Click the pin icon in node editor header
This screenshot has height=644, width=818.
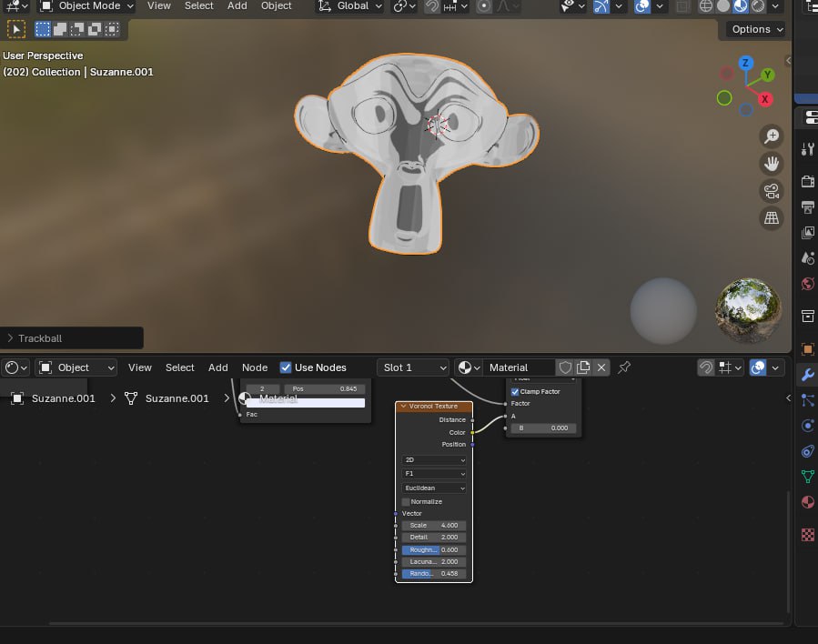pos(624,367)
